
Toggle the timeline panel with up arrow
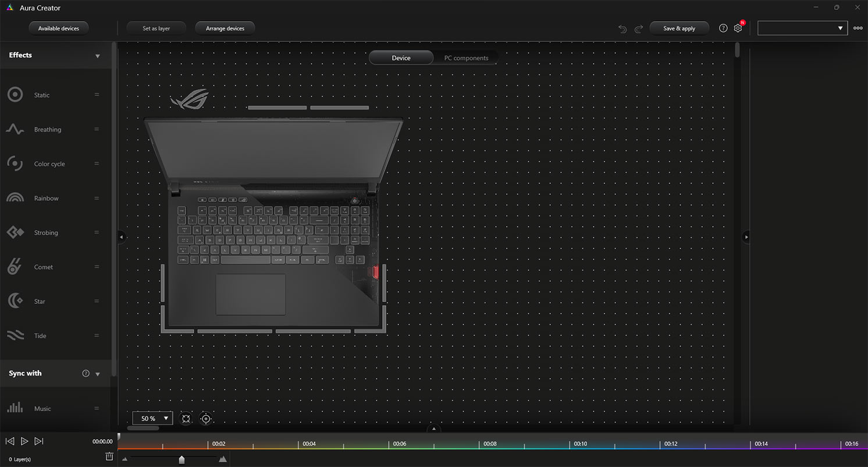point(433,429)
